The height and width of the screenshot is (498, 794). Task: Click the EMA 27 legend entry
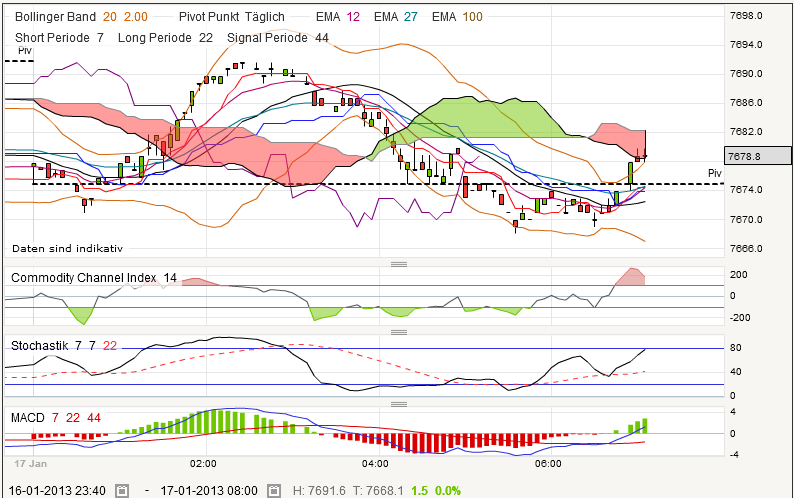coord(395,17)
